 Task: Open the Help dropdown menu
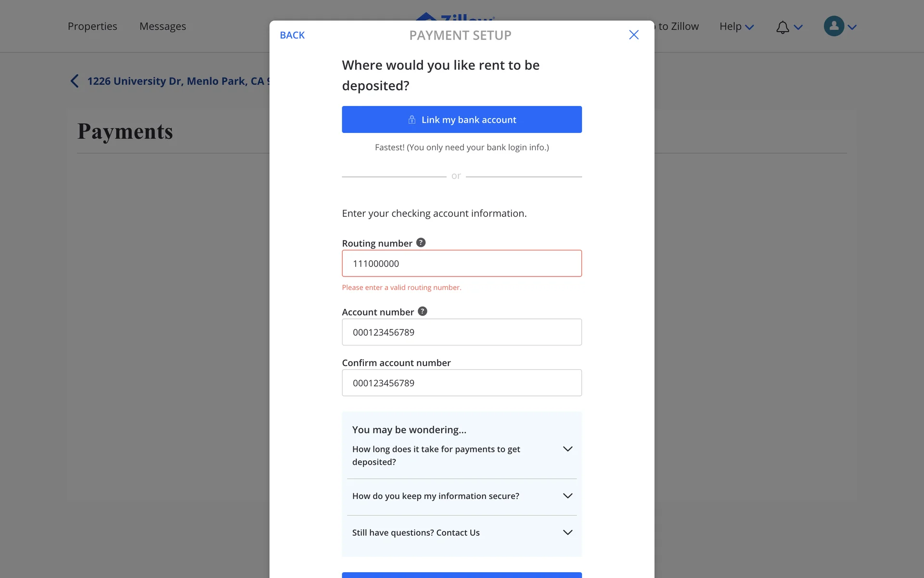[x=736, y=26]
